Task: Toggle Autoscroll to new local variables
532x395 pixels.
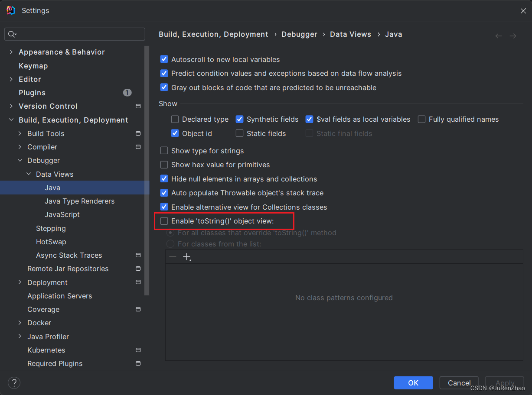Action: 164,59
